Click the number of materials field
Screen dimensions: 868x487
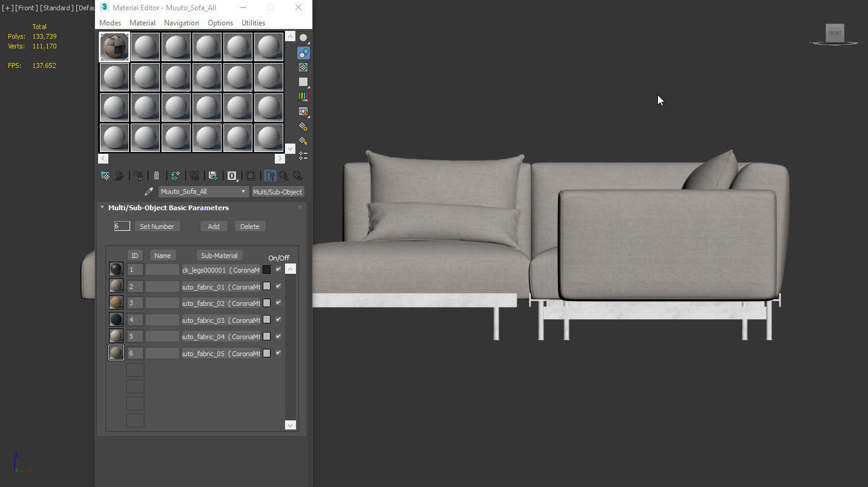122,226
